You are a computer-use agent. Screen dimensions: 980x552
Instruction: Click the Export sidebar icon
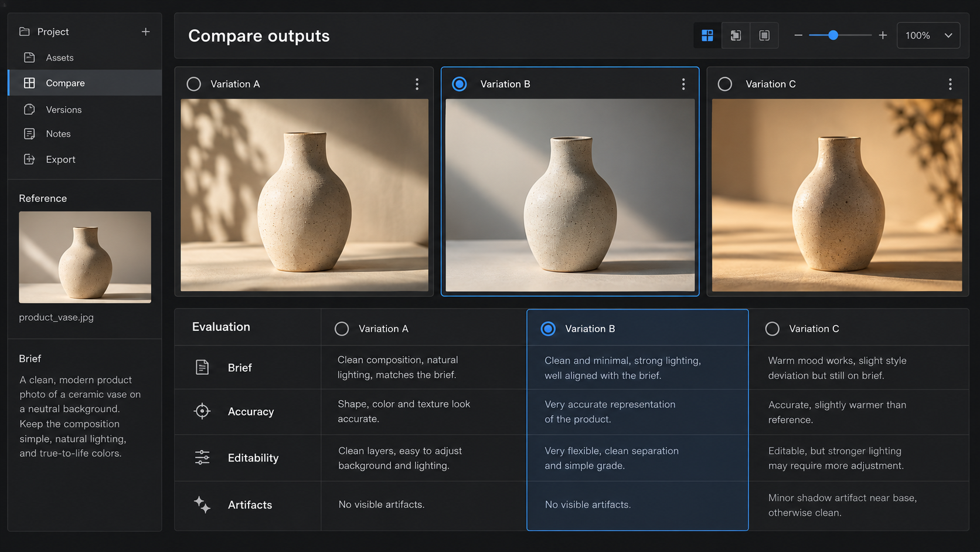[29, 160]
